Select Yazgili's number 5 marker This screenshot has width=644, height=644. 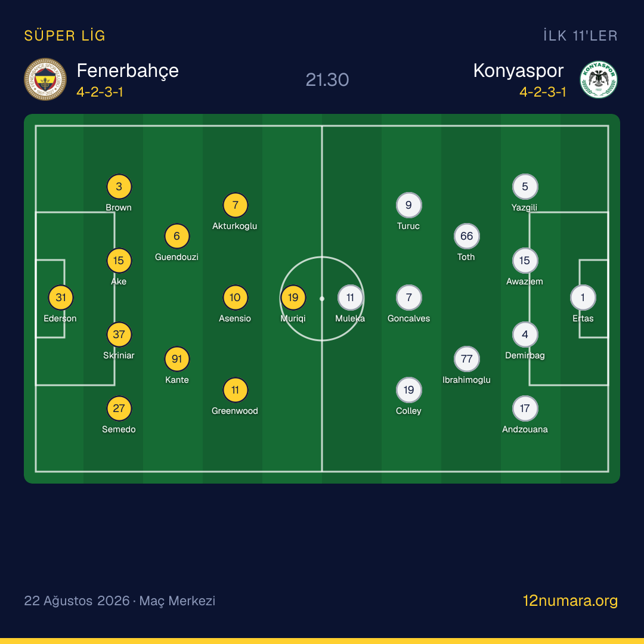coord(525,187)
